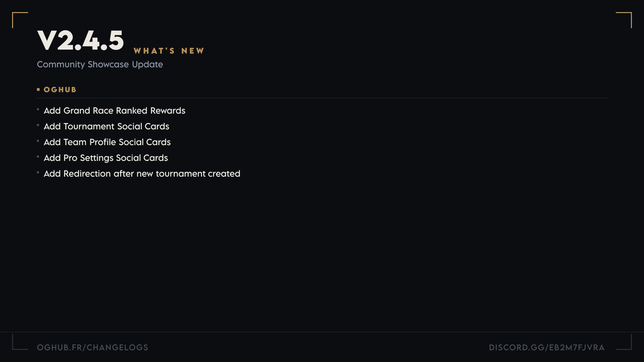The image size is (644, 362).
Task: Click bullet marker before Grand Race Ranked Rewards
Action: (38, 109)
